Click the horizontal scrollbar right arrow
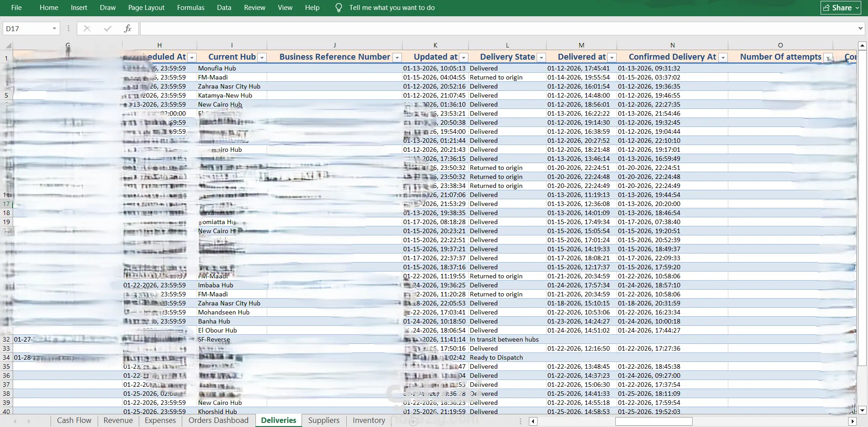Viewport: 868px width, 427px height. point(853,421)
